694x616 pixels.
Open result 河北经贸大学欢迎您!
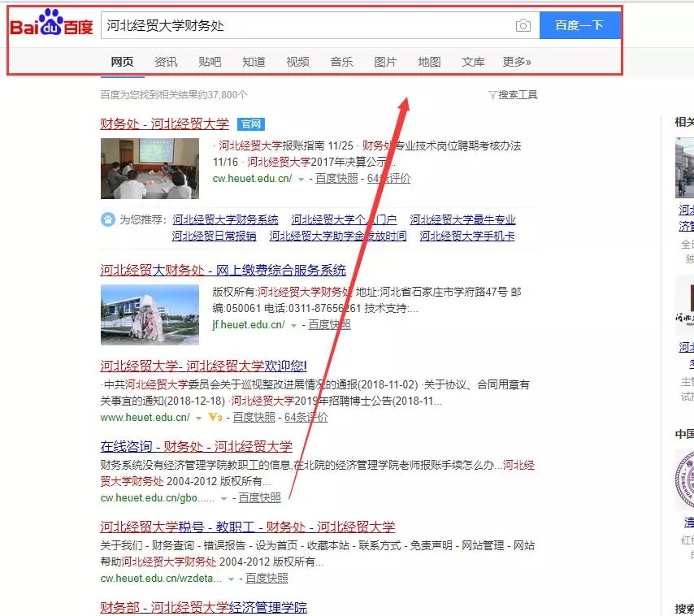(204, 366)
